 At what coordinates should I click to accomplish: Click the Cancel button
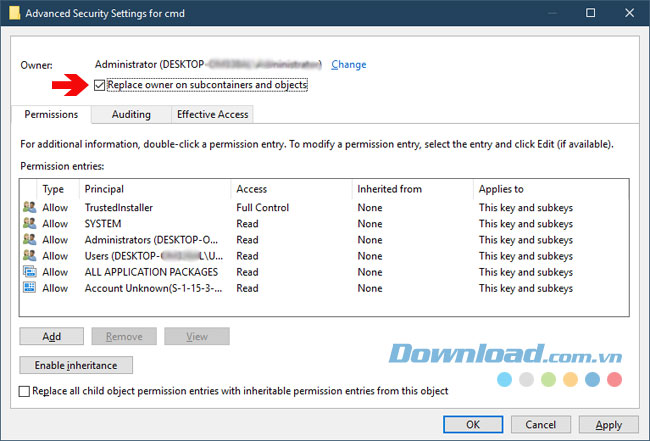pyautogui.click(x=541, y=424)
